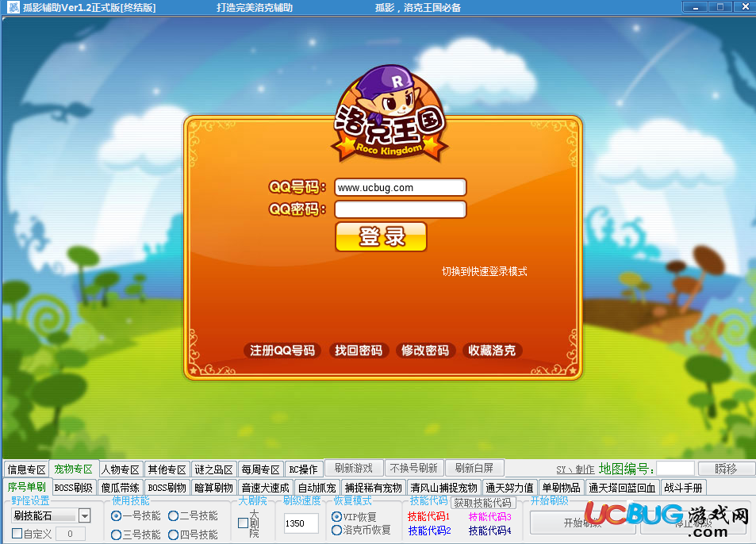Click the SY、制作 link

[x=575, y=469]
